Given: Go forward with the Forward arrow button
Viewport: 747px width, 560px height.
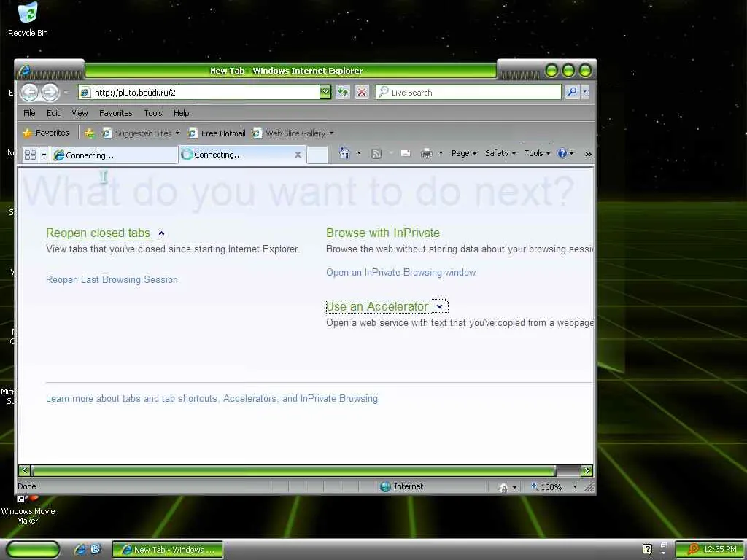Looking at the screenshot, I should (50, 93).
